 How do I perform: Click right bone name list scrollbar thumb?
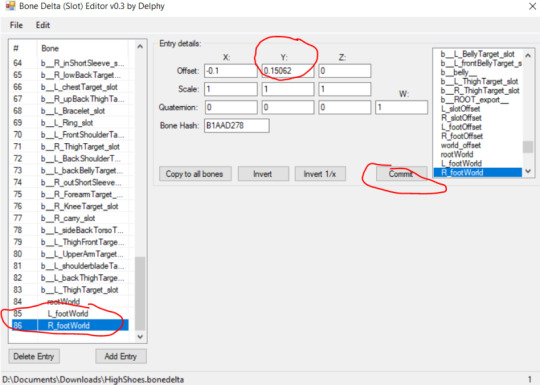[528, 147]
